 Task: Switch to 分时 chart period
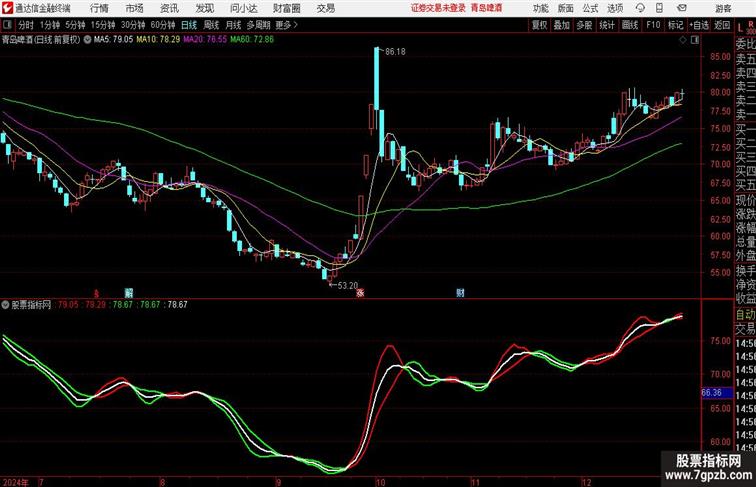(26, 25)
